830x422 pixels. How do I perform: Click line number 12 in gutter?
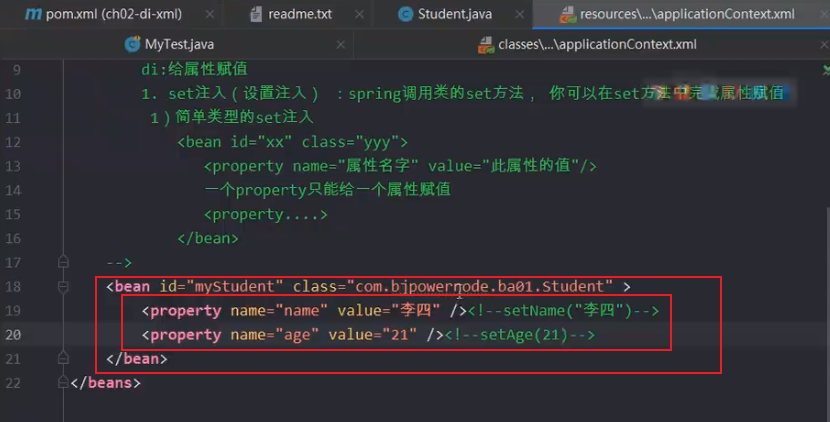(x=13, y=142)
